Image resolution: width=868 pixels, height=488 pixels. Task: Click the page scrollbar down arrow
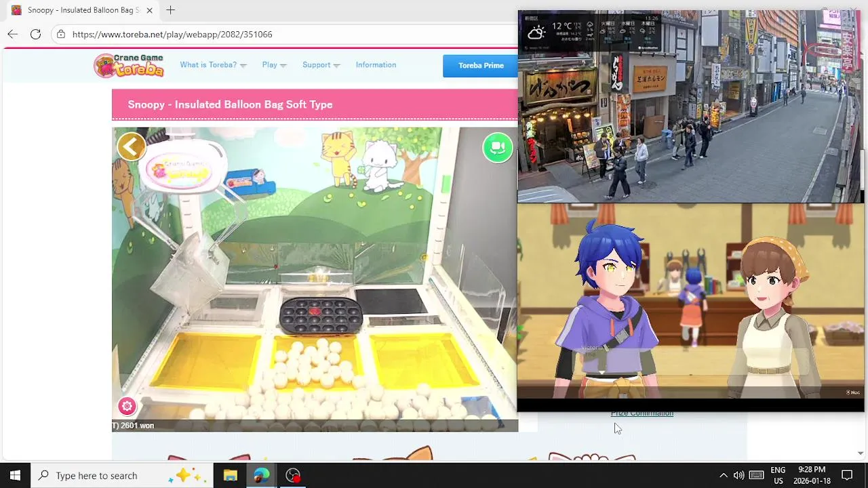pos(861,453)
